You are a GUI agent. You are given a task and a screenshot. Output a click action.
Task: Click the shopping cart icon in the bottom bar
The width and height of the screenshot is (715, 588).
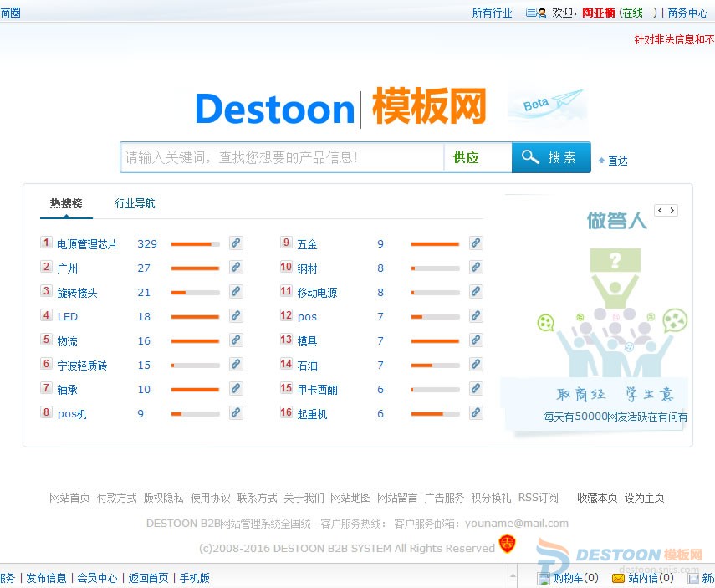pos(543,579)
